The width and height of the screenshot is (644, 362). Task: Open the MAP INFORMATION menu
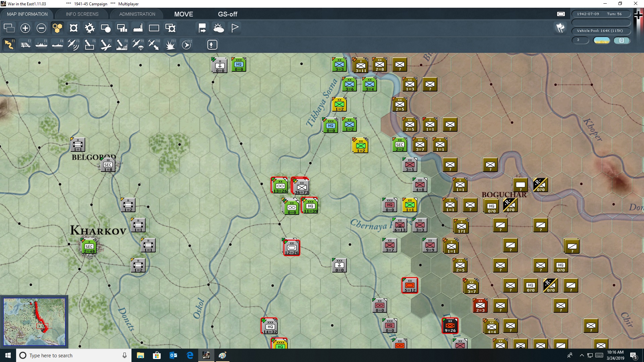coord(27,14)
